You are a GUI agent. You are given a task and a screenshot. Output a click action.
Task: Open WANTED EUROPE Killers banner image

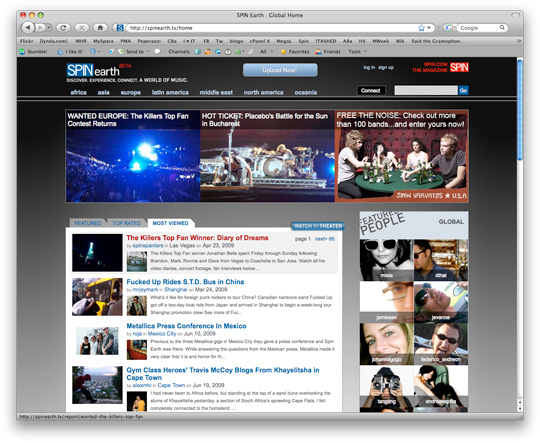[133, 156]
